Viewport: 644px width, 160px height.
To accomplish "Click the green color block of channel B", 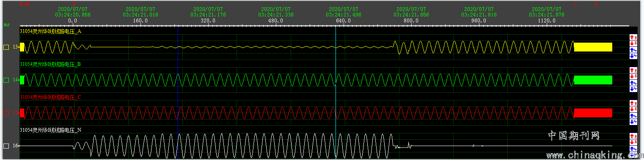I will tap(593, 80).
